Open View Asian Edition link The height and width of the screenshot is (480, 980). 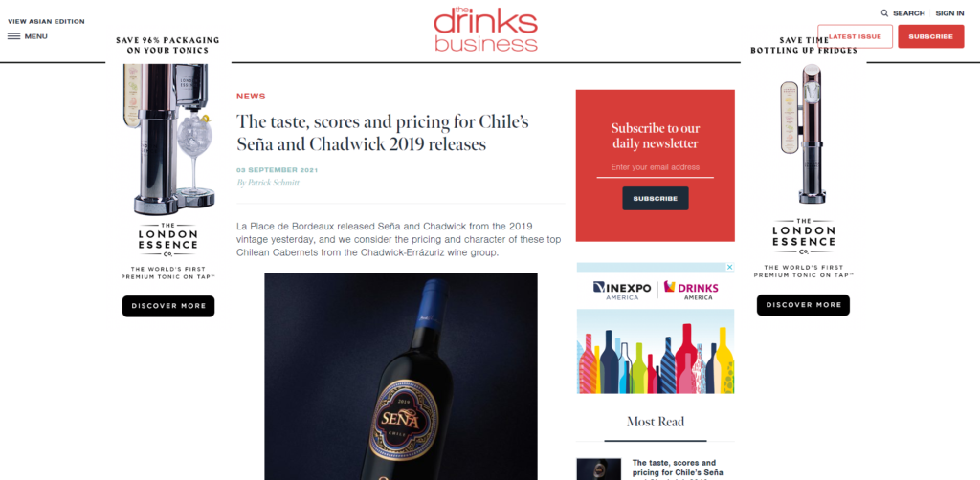46,21
